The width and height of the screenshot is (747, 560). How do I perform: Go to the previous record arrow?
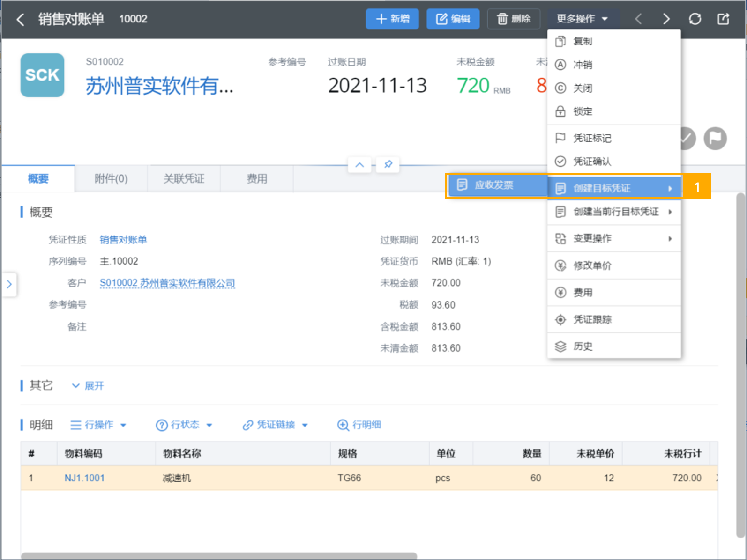[638, 19]
